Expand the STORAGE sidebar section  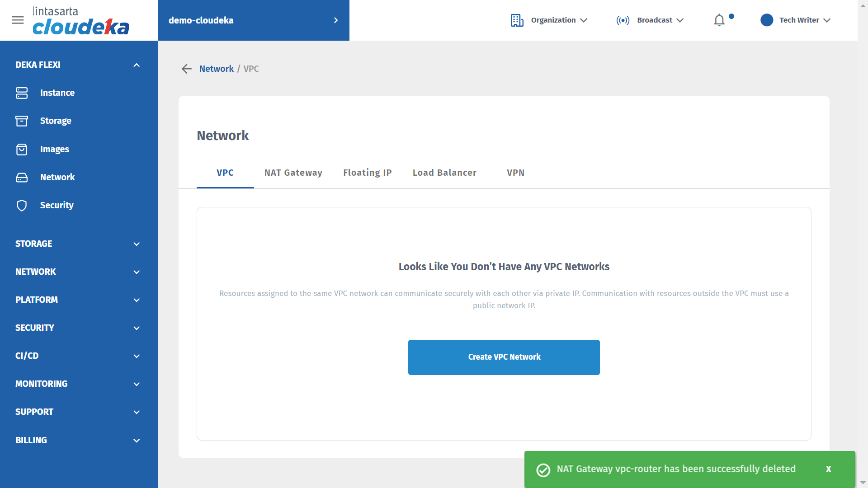pyautogui.click(x=137, y=244)
